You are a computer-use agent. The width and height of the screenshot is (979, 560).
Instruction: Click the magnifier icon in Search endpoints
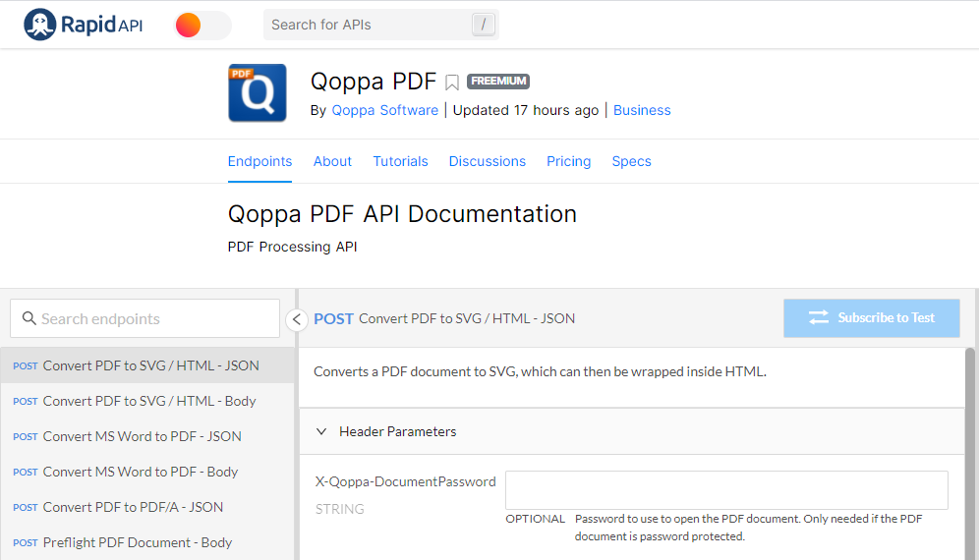click(29, 318)
